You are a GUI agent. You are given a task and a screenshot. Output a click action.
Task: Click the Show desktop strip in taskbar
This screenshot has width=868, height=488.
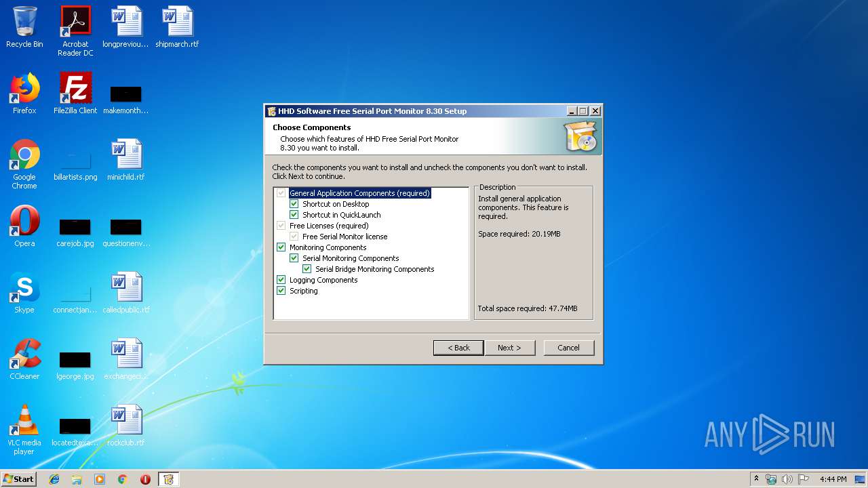pyautogui.click(x=861, y=479)
